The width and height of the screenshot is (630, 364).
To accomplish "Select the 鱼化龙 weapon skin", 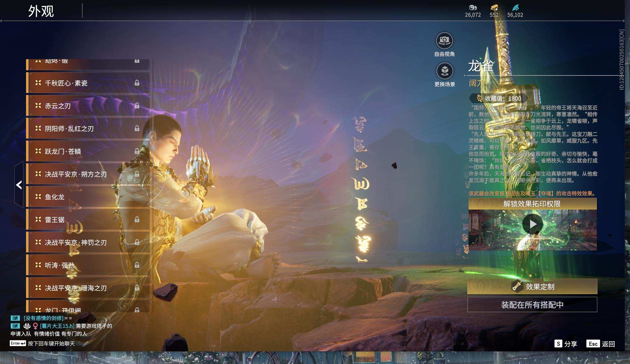I will tap(88, 197).
